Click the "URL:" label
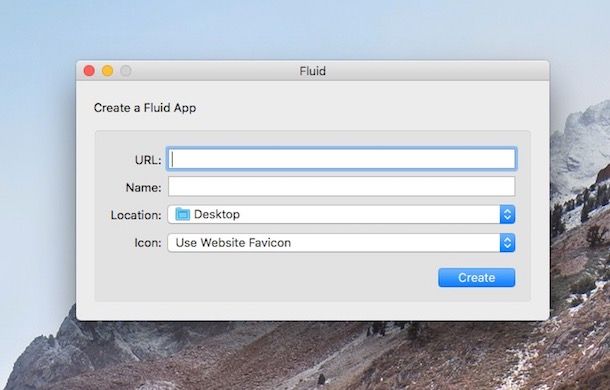 148,160
